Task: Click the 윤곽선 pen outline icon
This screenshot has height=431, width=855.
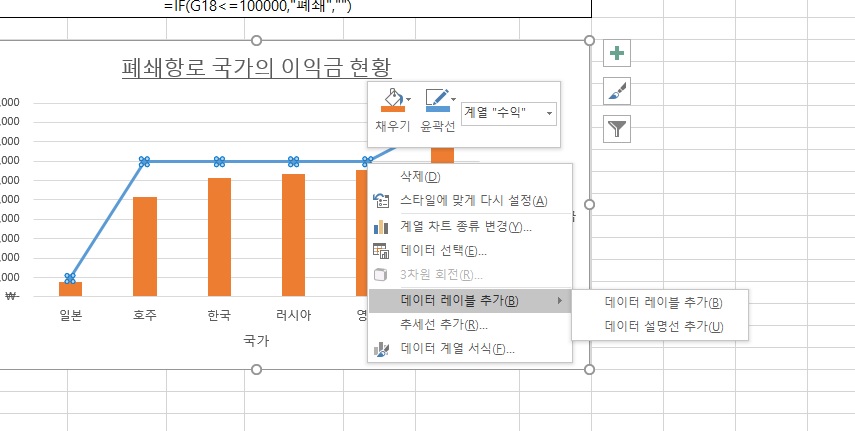Action: click(x=435, y=101)
